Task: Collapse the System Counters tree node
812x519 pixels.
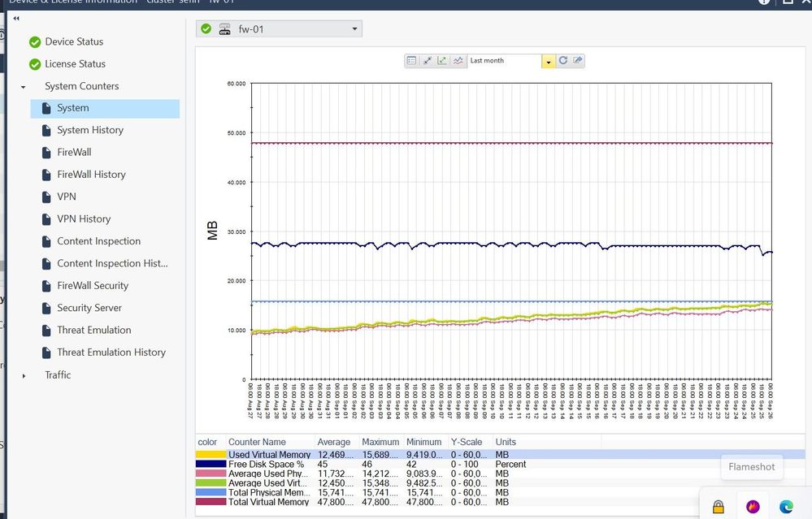Action: [x=24, y=87]
